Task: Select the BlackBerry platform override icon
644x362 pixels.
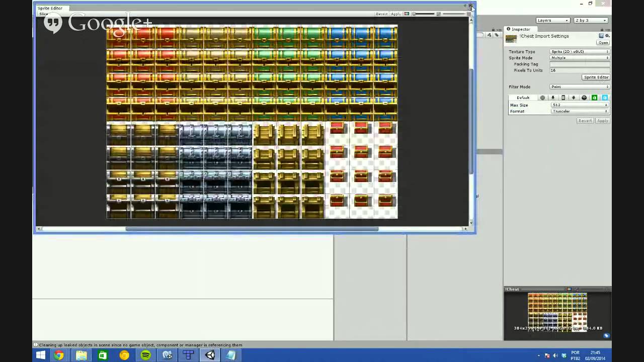Action: pyautogui.click(x=584, y=98)
